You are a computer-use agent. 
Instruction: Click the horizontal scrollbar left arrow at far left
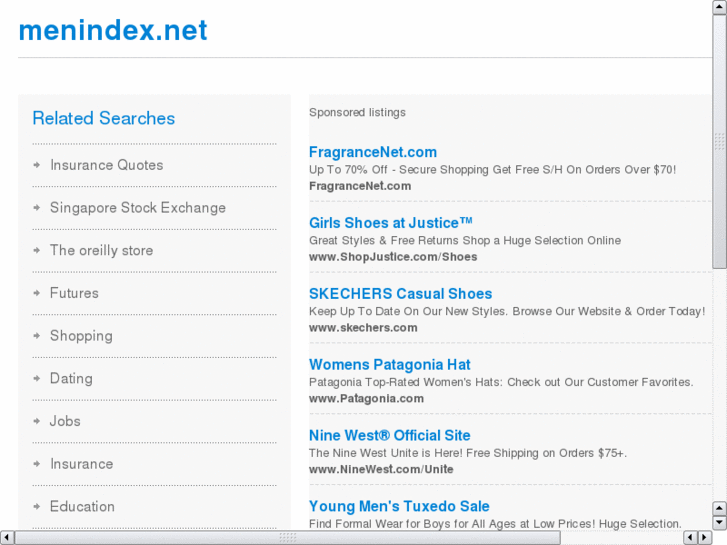(7, 538)
